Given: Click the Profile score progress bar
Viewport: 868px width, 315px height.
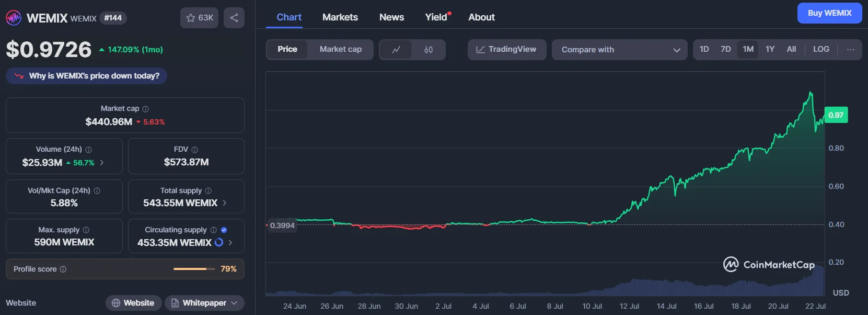Looking at the screenshot, I should pos(194,269).
